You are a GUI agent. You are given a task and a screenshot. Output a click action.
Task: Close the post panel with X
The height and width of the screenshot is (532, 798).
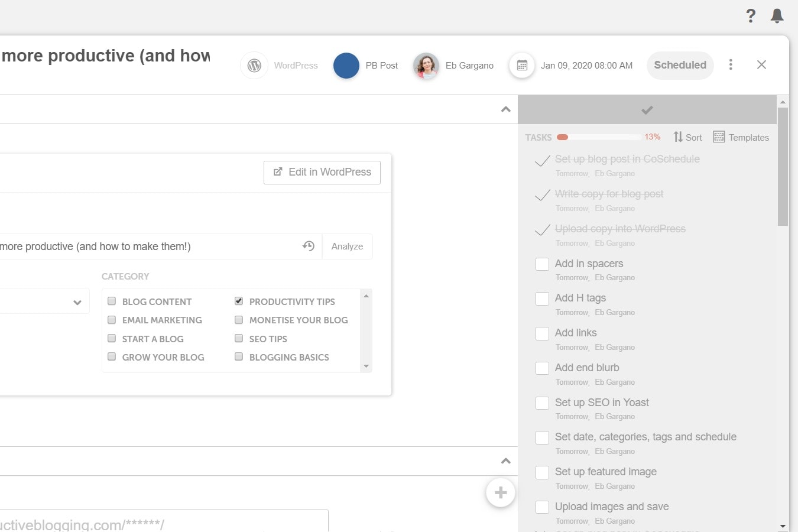coord(761,65)
